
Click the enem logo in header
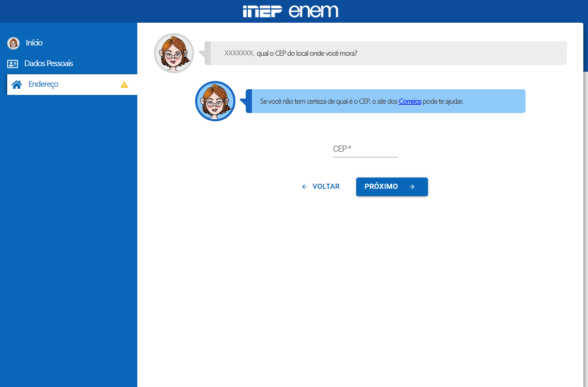[313, 11]
